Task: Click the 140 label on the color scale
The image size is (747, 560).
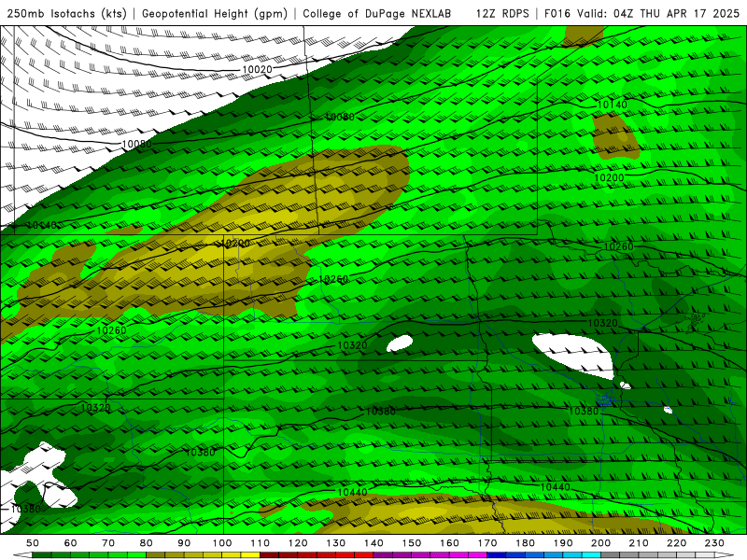Action: [373, 543]
